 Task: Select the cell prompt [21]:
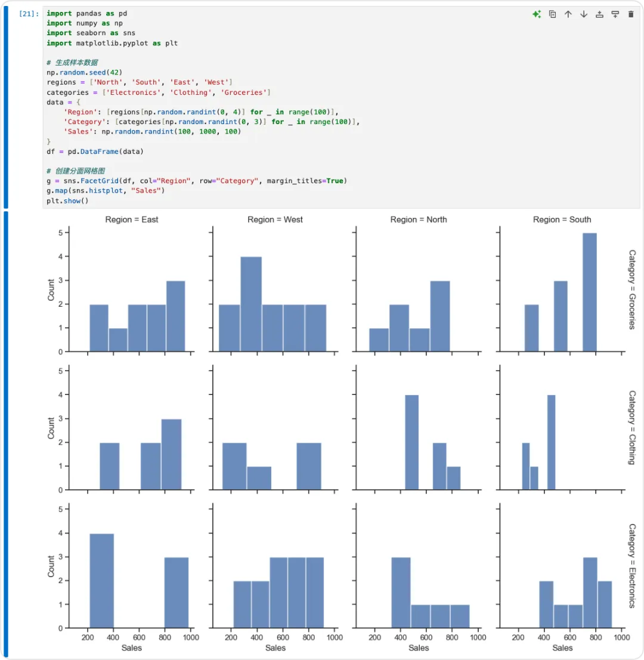(x=29, y=14)
